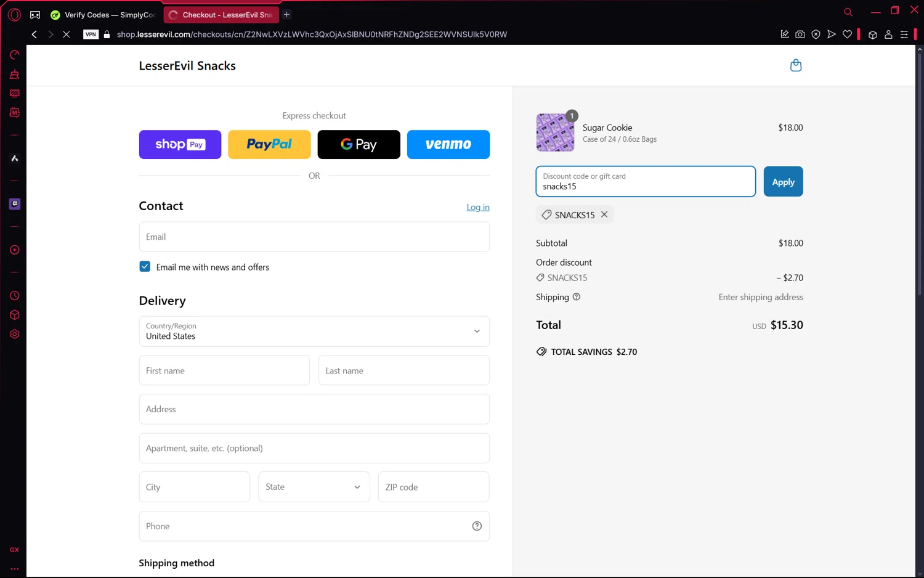Go back to the previous page
924x578 pixels.
tap(34, 35)
